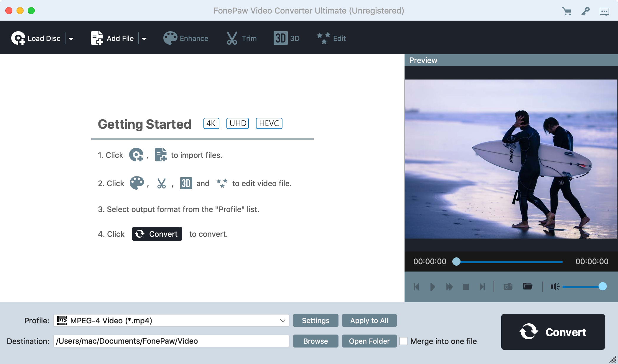Open the Trim tool

coord(241,38)
